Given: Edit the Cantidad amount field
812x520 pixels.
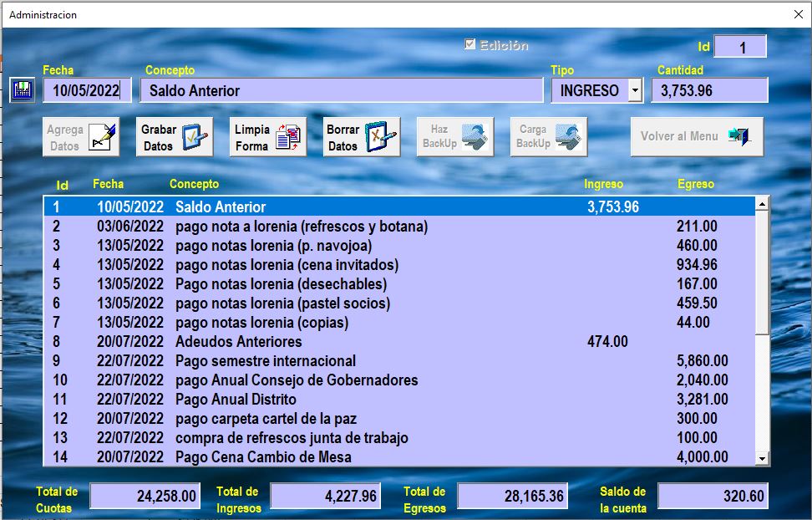Looking at the screenshot, I should 709,91.
